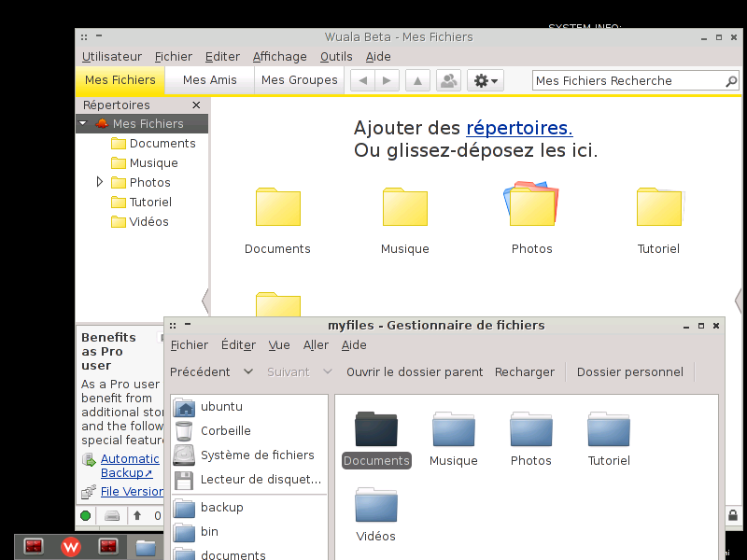This screenshot has width=747, height=560.
Task: Switch to the Mes Amis tab
Action: point(209,80)
